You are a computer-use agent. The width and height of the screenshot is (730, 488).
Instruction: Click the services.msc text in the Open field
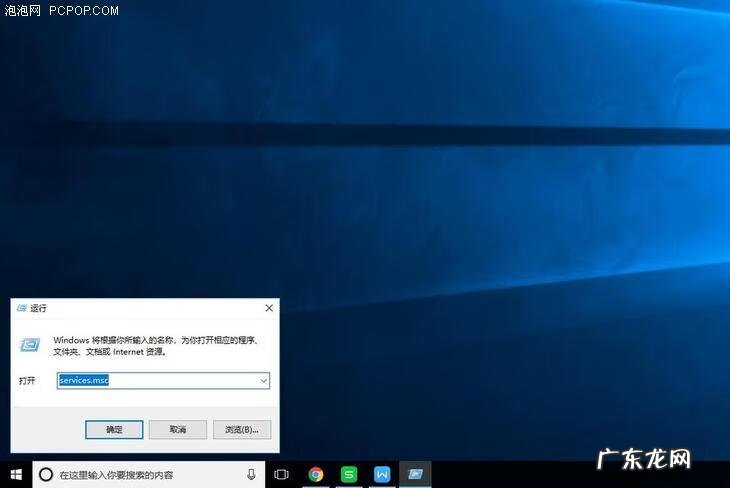[84, 380]
